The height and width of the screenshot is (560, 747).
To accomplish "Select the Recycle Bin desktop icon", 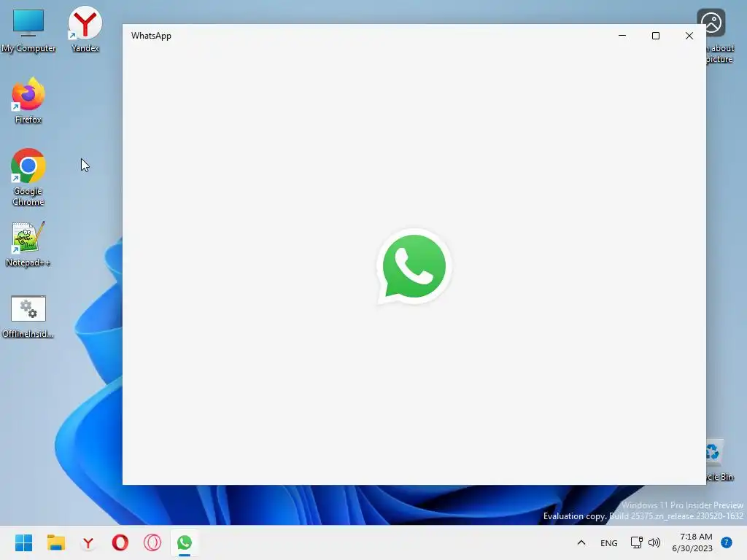I will pos(719,460).
